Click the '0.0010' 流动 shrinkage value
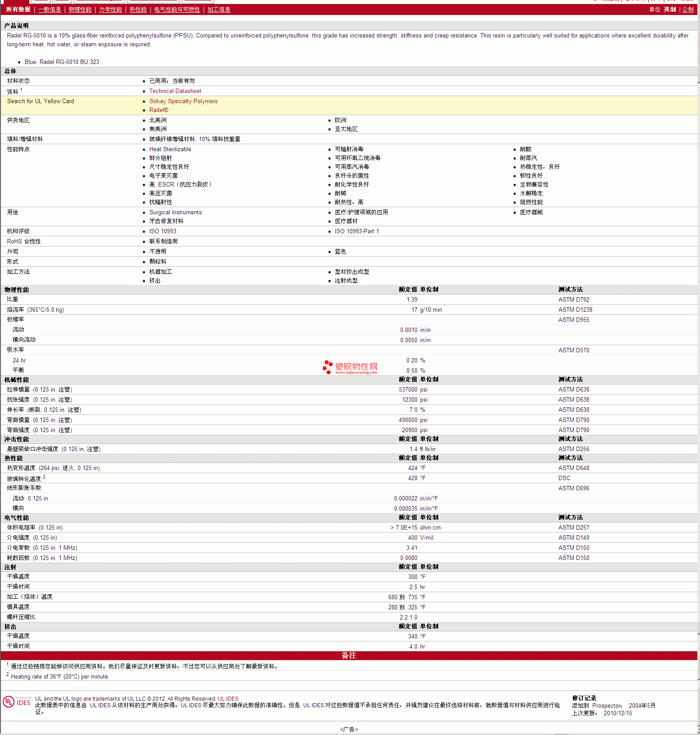 click(x=409, y=330)
